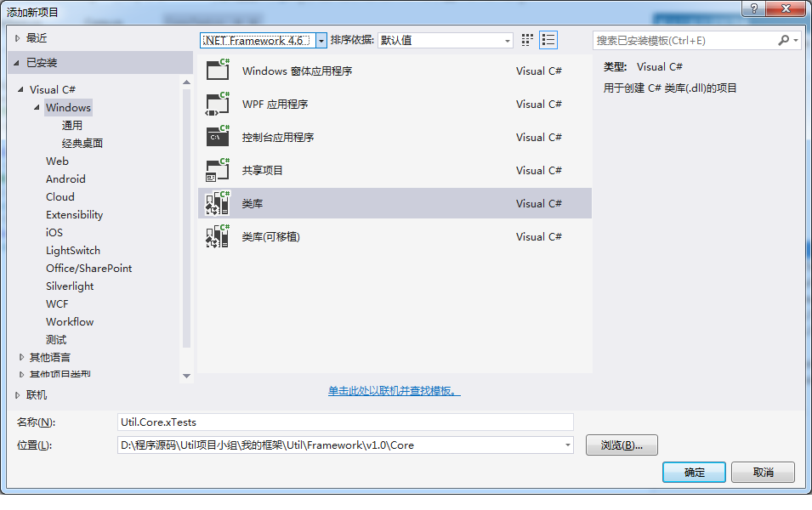
Task: Select the 经典桌面 tree item
Action: pos(82,143)
